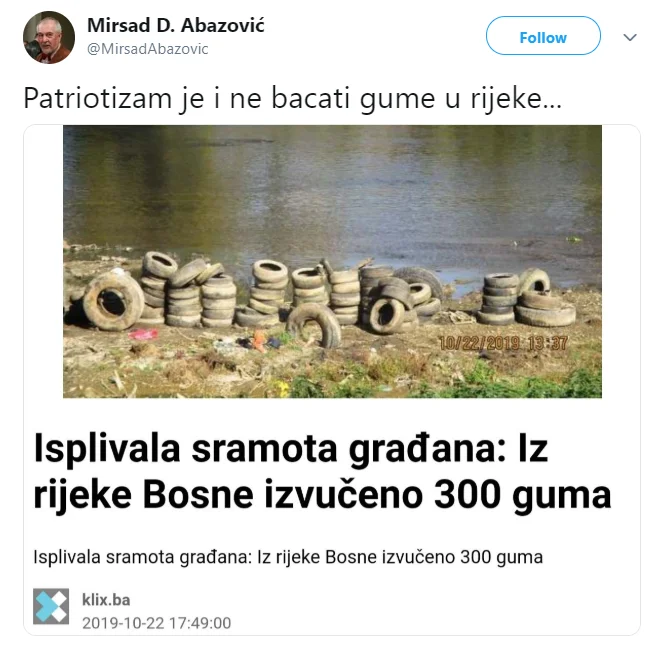Follow Mirsad D. Abazović
654x645 pixels.
[x=543, y=36]
